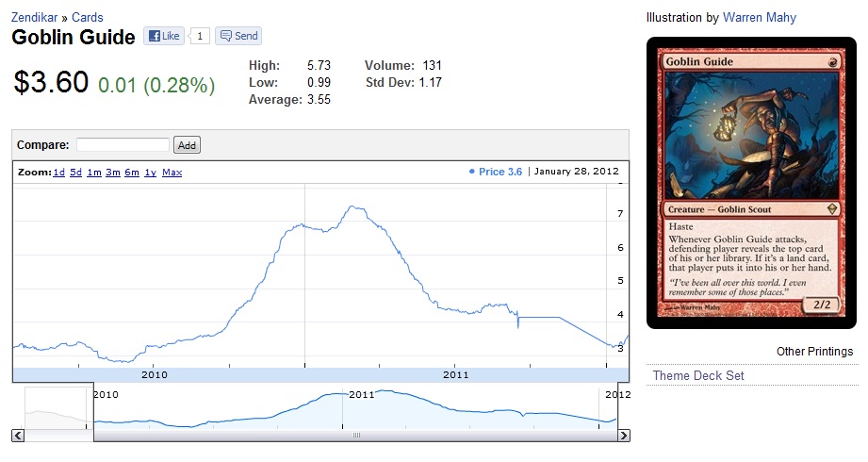Click the Facebook Send button
This screenshot has width=868, height=462.
237,36
